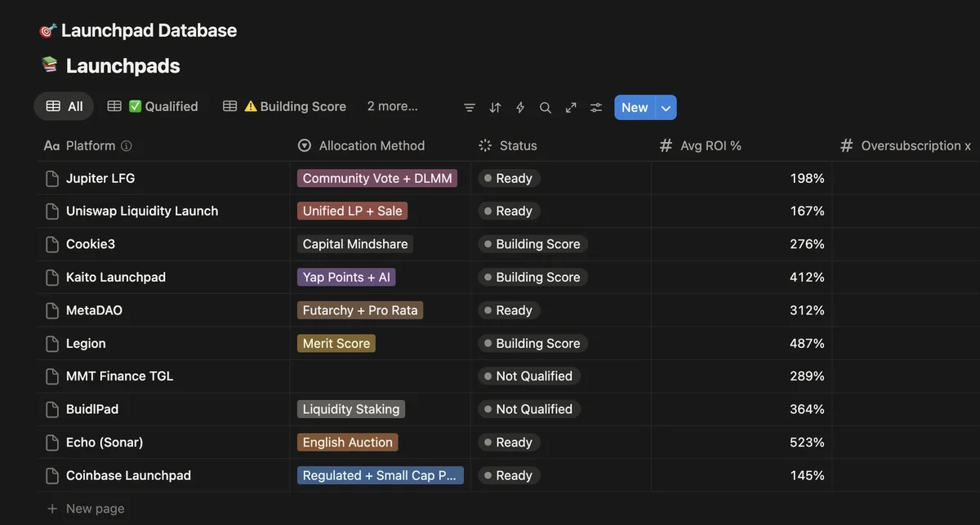Click the blue New button
This screenshot has height=525, width=980.
(x=634, y=108)
